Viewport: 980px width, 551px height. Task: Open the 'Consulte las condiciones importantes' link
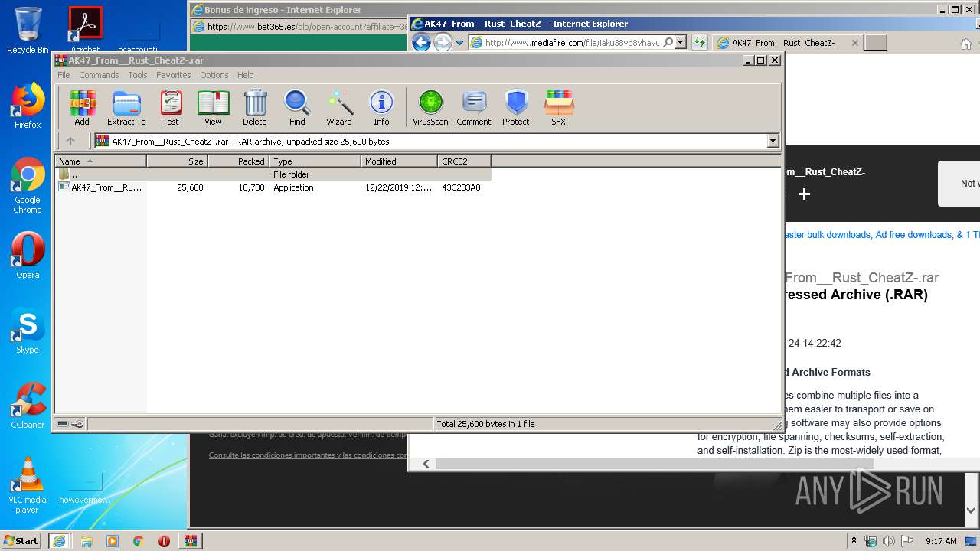click(308, 455)
